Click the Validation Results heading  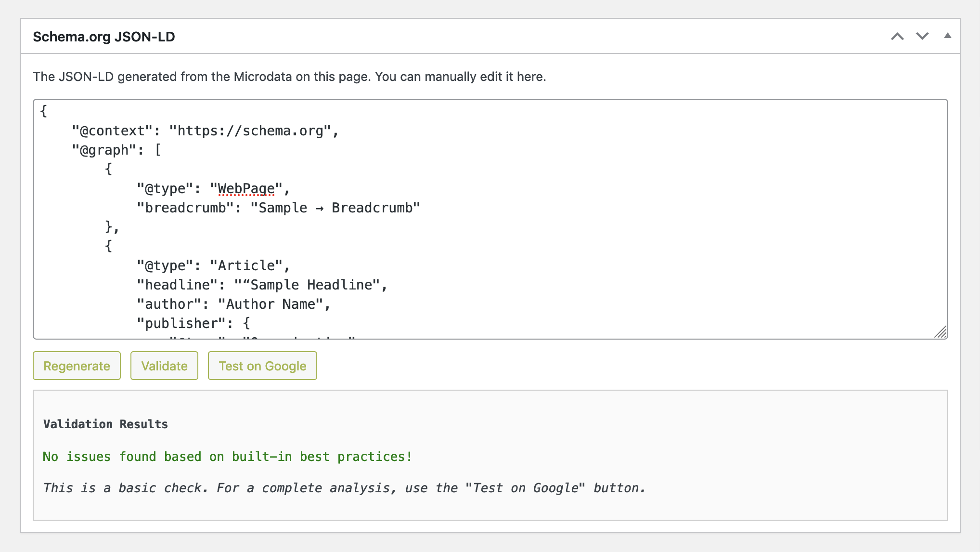tap(105, 424)
